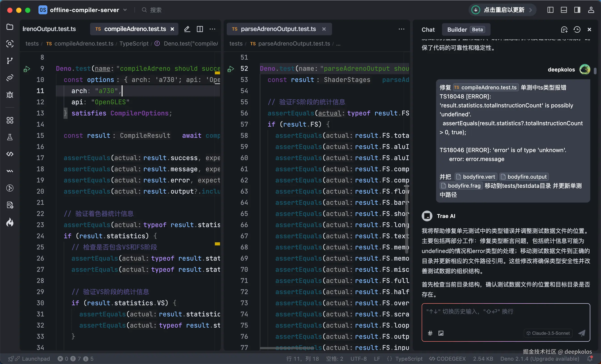The width and height of the screenshot is (601, 364).
Task: Open the Debug bug icon in sidebar
Action: point(10,94)
